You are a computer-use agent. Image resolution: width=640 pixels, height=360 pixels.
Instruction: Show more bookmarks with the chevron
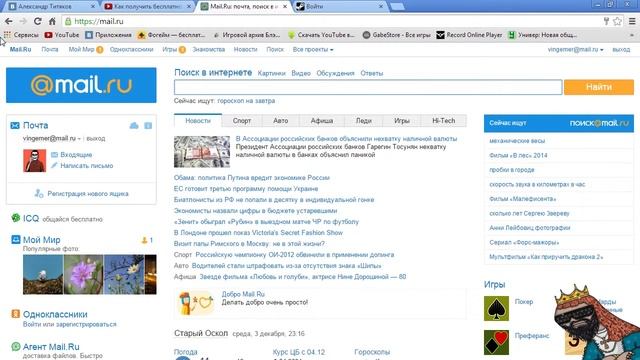(x=632, y=35)
